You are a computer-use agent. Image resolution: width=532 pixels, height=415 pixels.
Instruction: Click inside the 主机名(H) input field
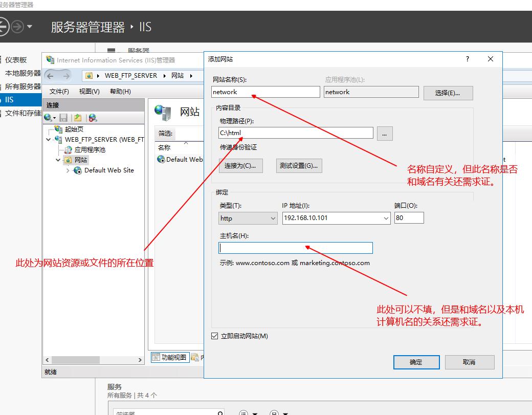[x=295, y=248]
